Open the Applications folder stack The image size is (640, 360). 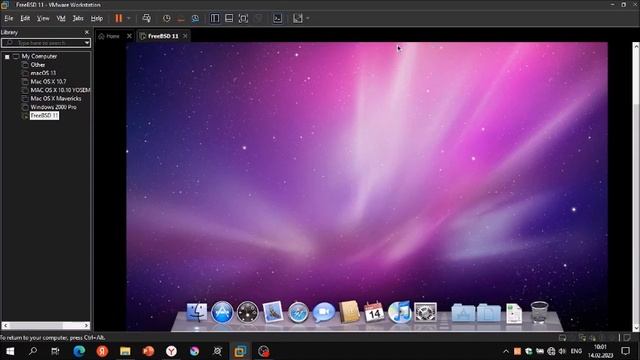click(x=463, y=313)
